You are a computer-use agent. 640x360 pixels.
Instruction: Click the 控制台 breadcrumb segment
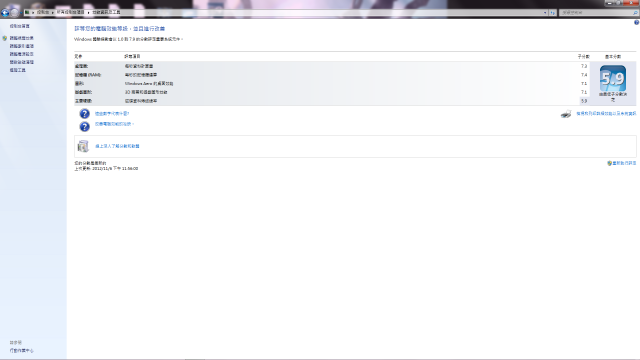43,13
